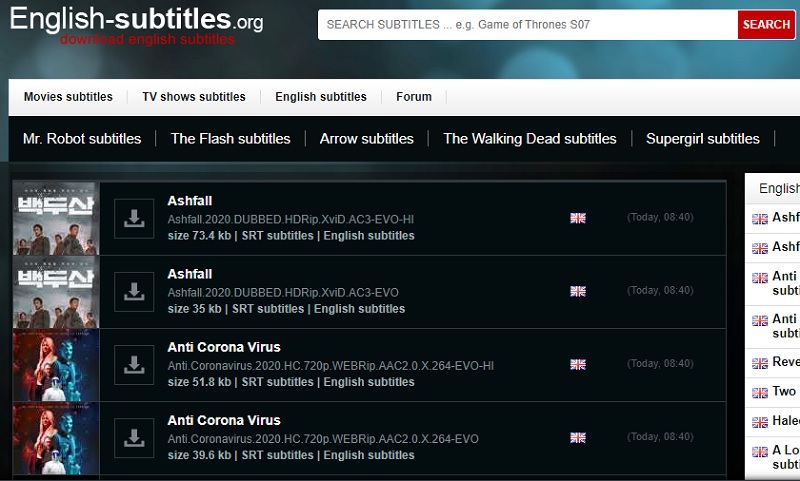
Task: Open Supergirl subtitles link
Action: pyautogui.click(x=703, y=139)
